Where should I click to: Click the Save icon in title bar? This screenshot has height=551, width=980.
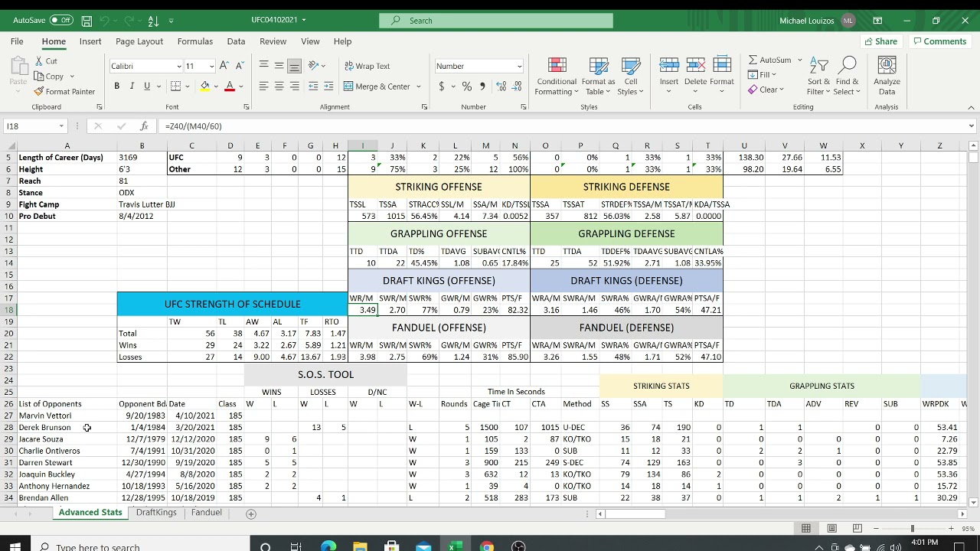[x=87, y=21]
